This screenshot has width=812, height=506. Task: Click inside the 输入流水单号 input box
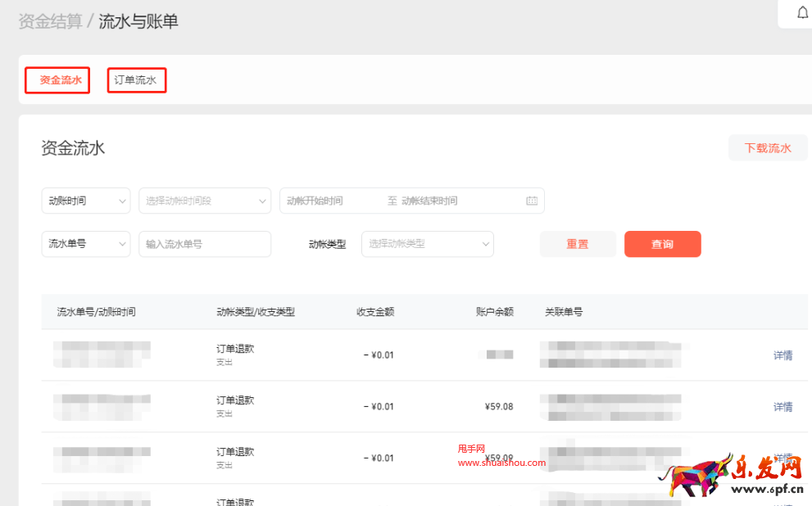click(x=204, y=244)
